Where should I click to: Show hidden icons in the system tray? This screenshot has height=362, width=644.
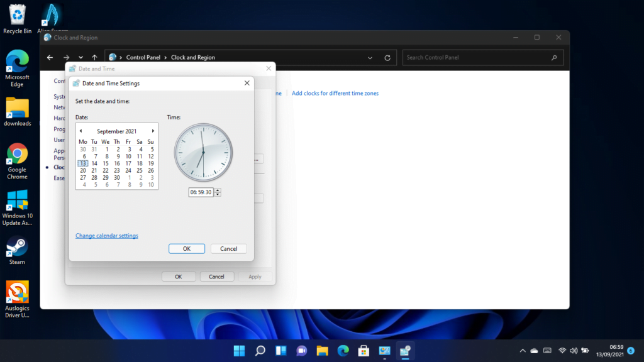(x=522, y=351)
